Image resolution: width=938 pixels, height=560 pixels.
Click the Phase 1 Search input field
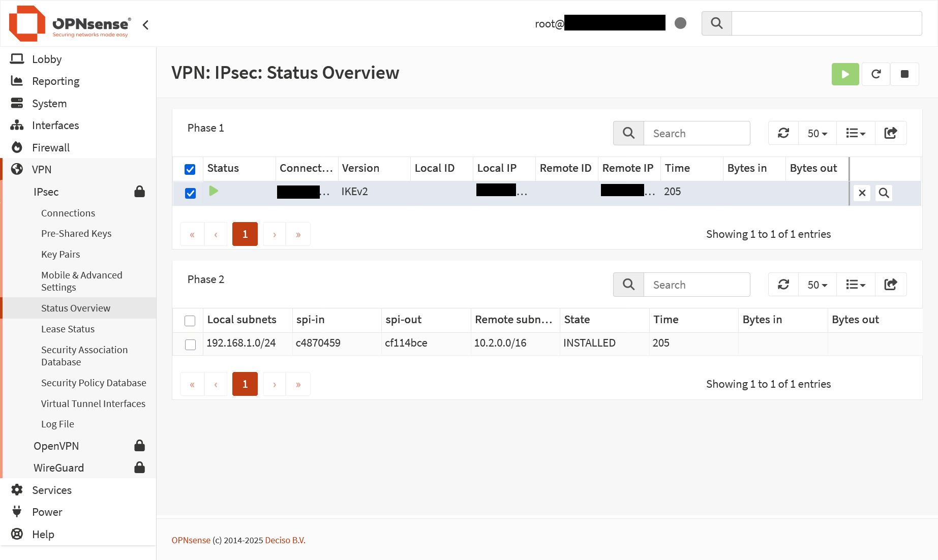pos(697,133)
